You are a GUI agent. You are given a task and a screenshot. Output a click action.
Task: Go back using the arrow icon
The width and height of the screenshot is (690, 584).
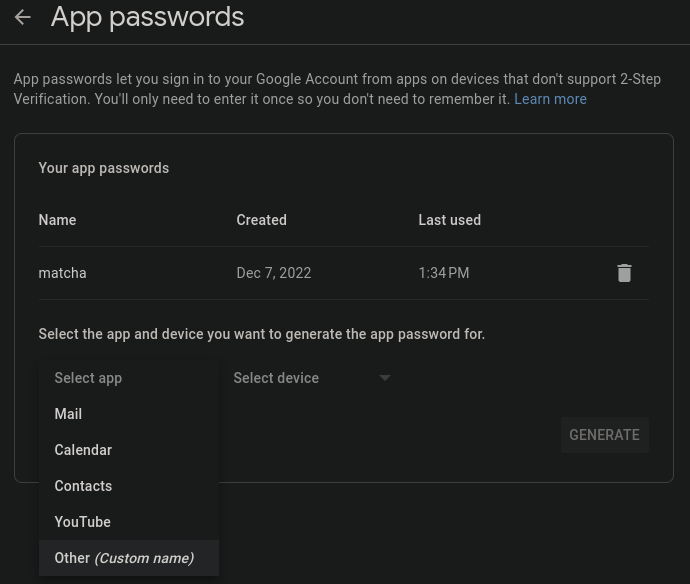[x=22, y=18]
